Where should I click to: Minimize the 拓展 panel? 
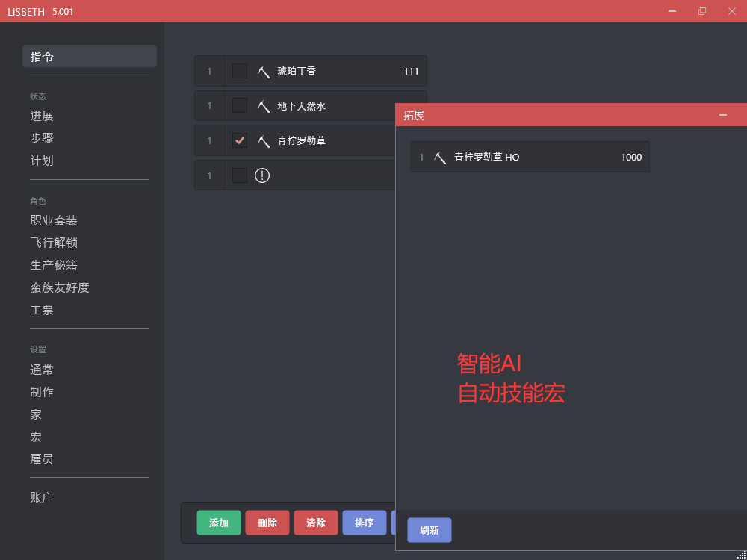click(x=722, y=115)
